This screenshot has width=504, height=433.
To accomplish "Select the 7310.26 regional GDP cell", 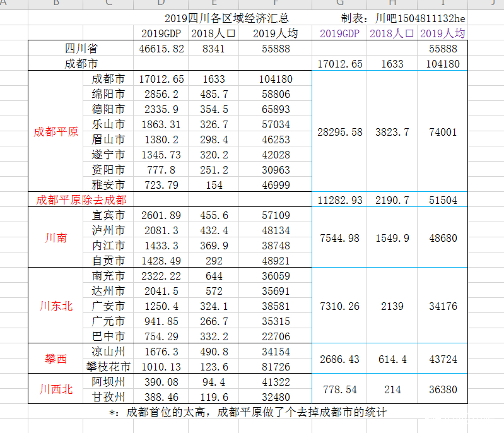I will coord(340,306).
